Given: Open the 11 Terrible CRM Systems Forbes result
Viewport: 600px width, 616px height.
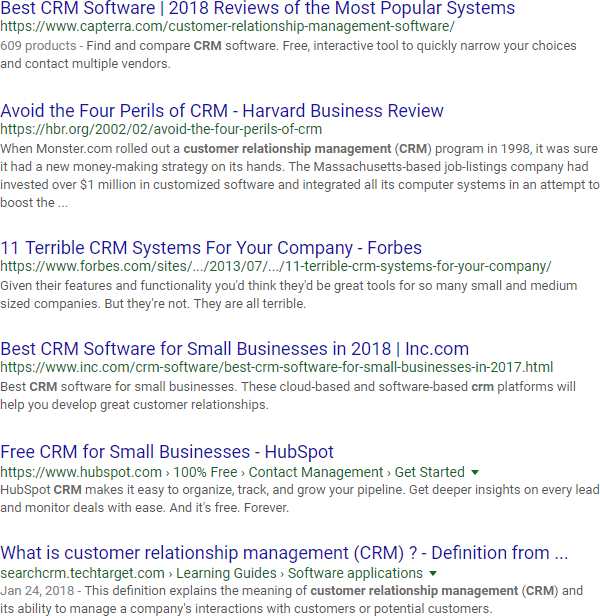Looking at the screenshot, I should coord(211,248).
